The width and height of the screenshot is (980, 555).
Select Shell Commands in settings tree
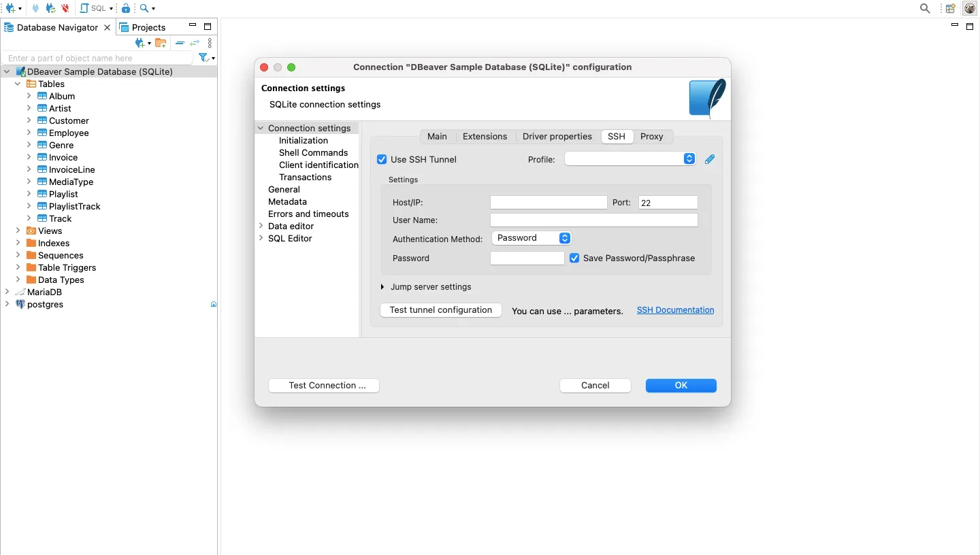click(x=313, y=153)
